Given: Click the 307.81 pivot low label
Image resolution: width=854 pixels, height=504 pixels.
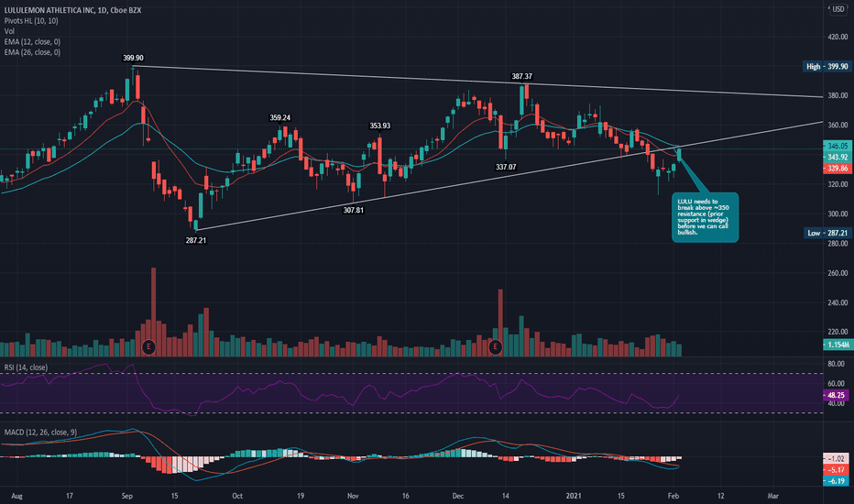Looking at the screenshot, I should 353,211.
